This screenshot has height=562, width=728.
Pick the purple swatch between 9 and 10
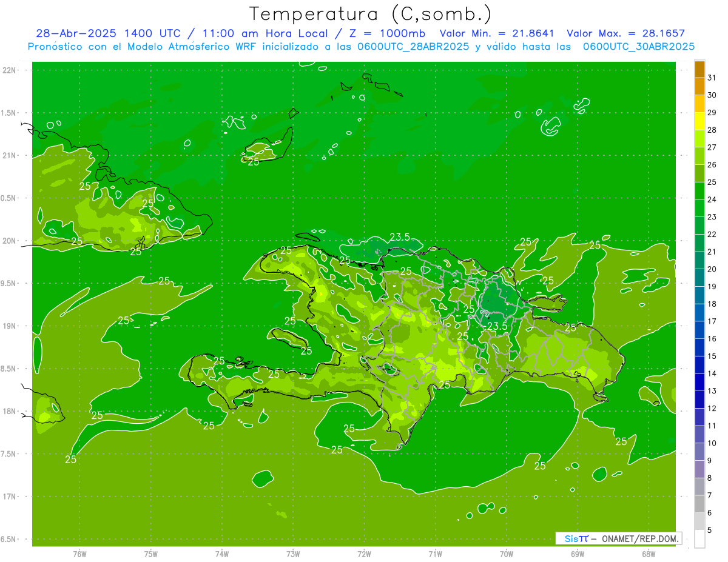click(699, 452)
